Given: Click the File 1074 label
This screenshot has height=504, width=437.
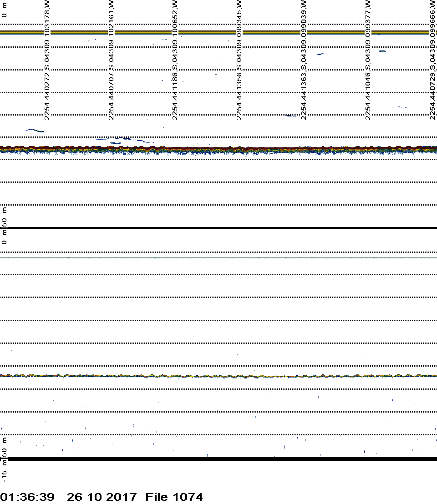Looking at the screenshot, I should [174, 497].
